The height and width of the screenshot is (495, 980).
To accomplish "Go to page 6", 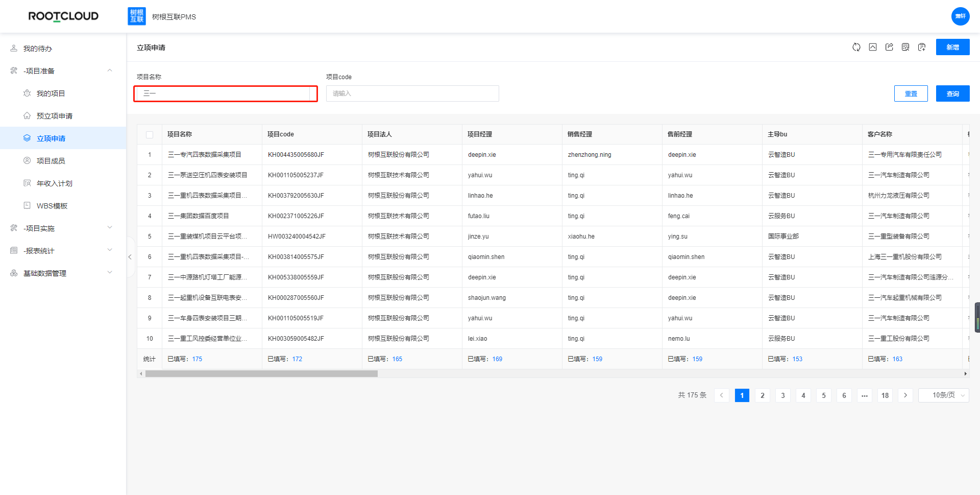I will 844,395.
